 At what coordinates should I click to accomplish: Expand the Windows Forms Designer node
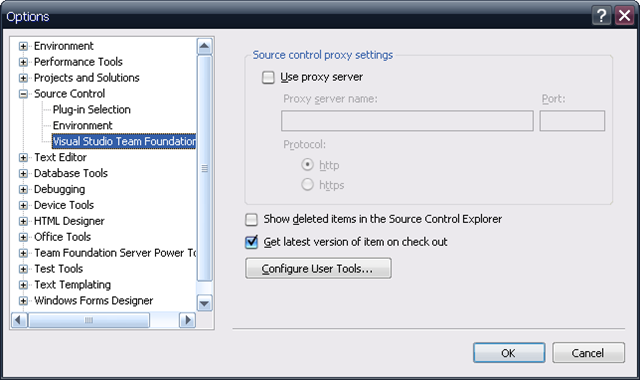point(23,301)
